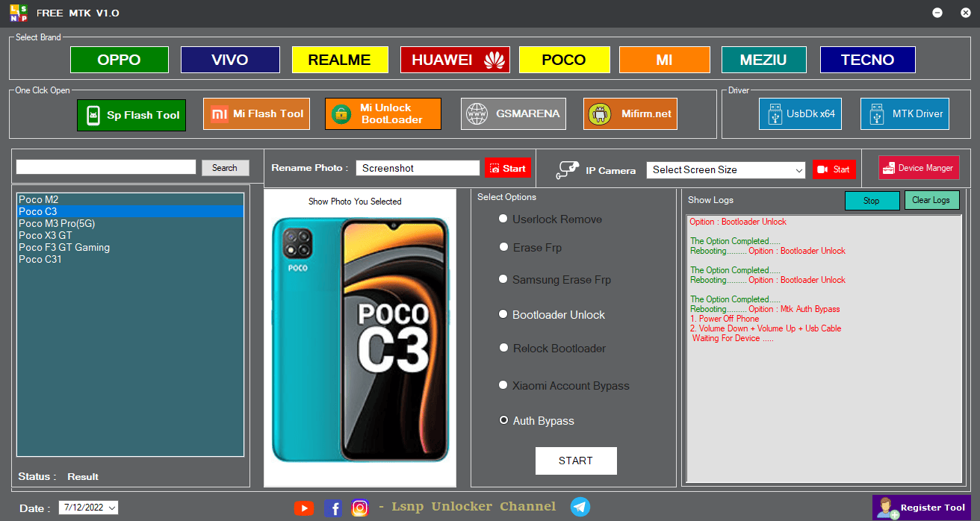The width and height of the screenshot is (980, 521).
Task: Click the Rename Photo text field
Action: tap(417, 168)
